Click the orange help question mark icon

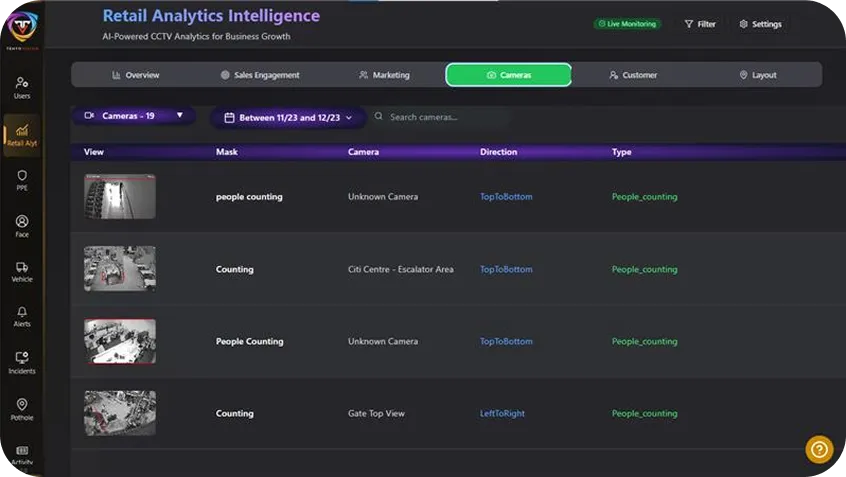[x=818, y=449]
